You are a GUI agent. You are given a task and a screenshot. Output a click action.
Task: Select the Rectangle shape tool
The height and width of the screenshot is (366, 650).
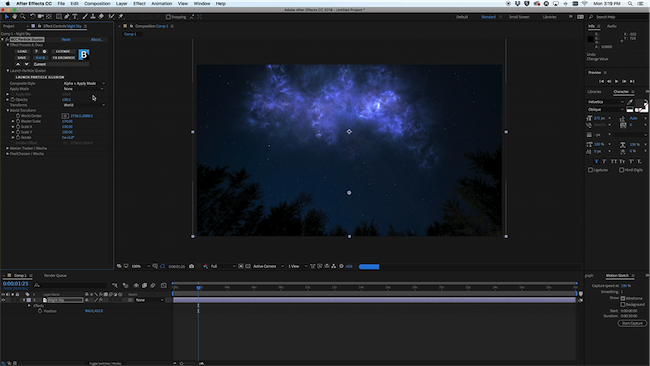pyautogui.click(x=59, y=17)
